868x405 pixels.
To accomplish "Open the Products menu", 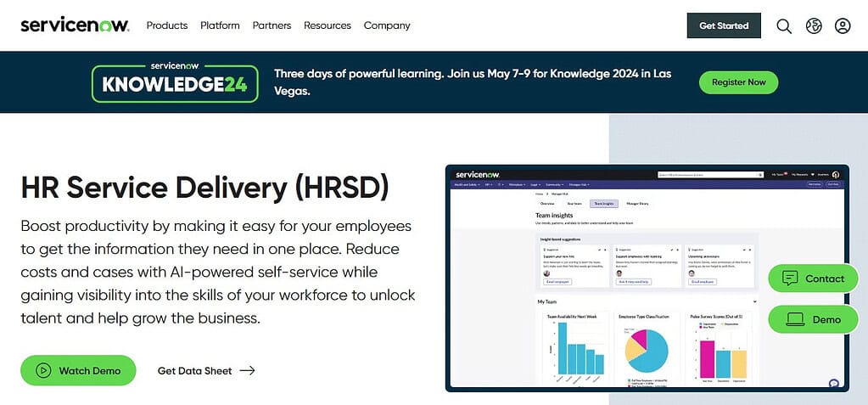I will point(167,25).
